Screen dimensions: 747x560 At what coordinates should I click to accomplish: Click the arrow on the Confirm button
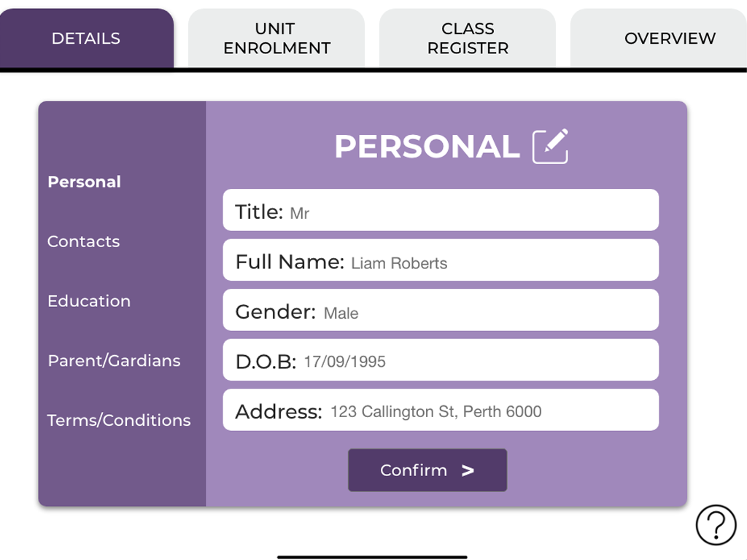tap(468, 470)
